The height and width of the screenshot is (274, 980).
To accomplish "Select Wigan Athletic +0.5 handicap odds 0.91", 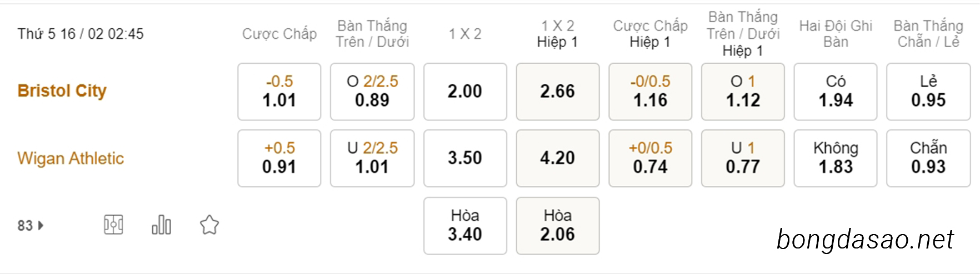I will (x=279, y=158).
